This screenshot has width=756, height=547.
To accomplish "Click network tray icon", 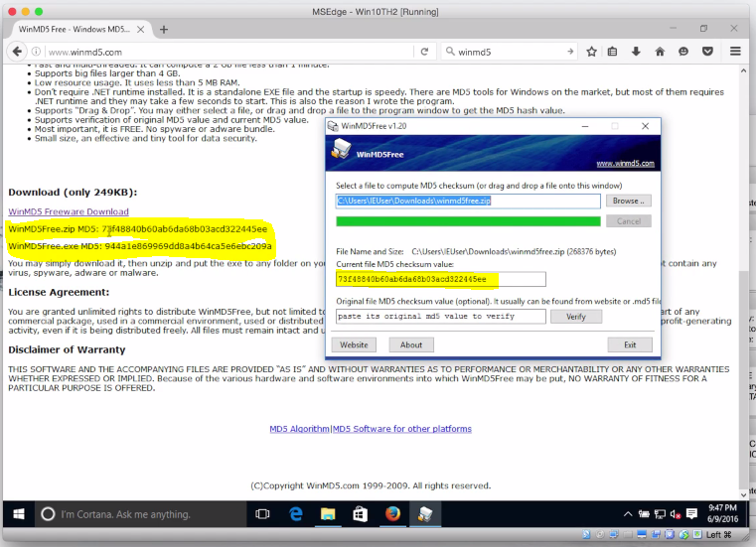I will (660, 514).
